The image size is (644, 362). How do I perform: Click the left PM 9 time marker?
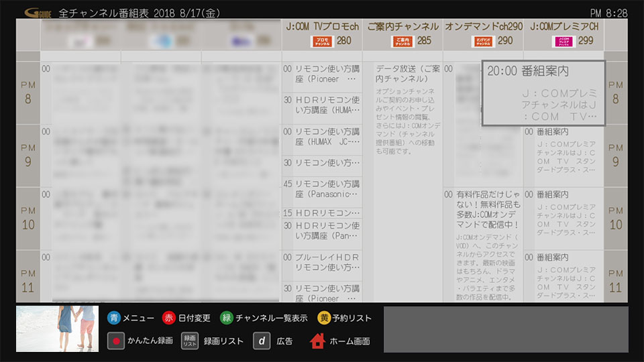(28, 156)
